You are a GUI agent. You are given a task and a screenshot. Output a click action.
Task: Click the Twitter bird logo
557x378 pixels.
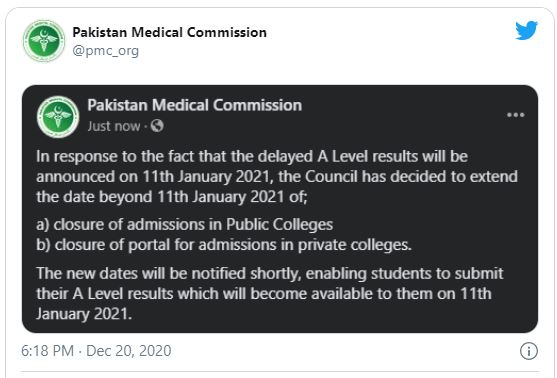coord(526,31)
